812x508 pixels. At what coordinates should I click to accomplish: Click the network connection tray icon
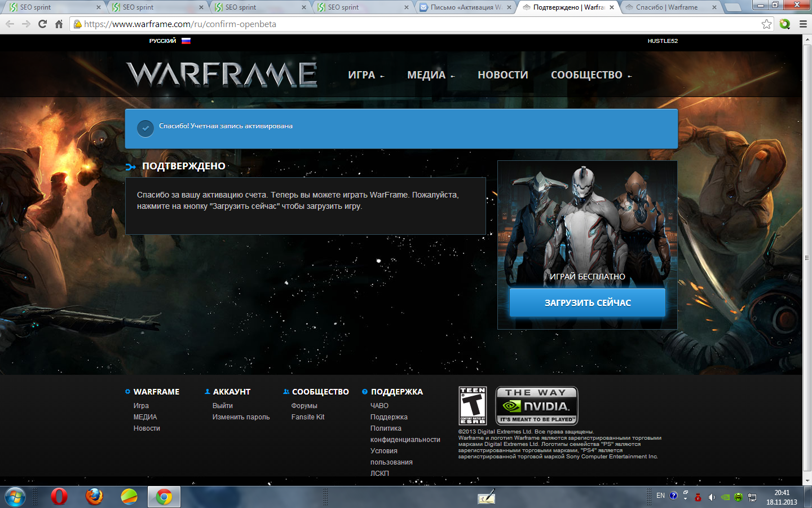752,497
